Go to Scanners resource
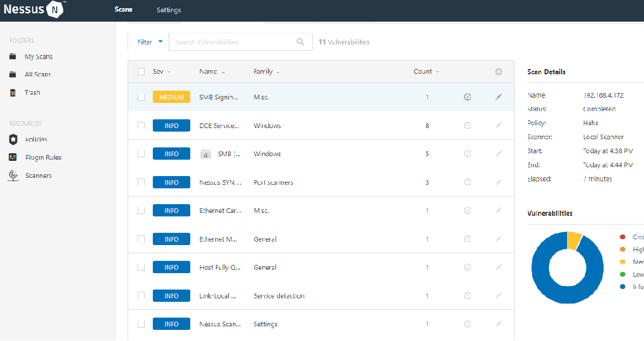The height and width of the screenshot is (341, 644). (x=39, y=175)
